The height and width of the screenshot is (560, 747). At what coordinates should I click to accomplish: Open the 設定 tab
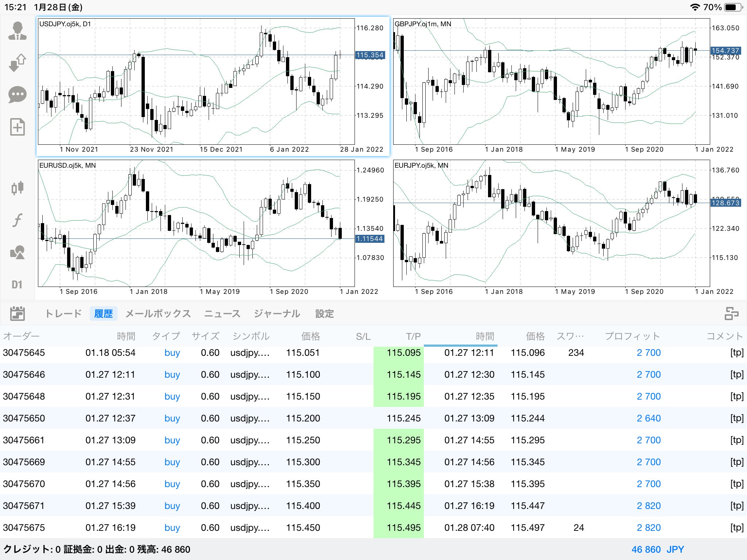[x=324, y=314]
